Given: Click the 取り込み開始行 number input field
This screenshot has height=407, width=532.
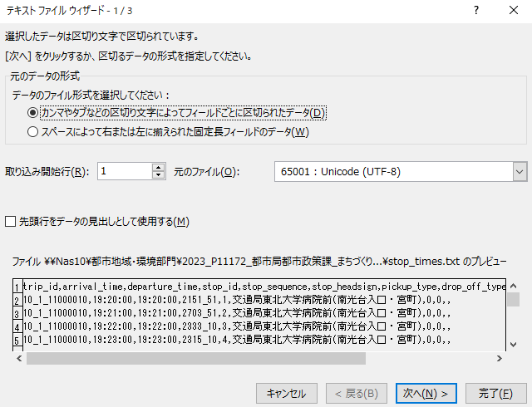Looking at the screenshot, I should coord(125,171).
